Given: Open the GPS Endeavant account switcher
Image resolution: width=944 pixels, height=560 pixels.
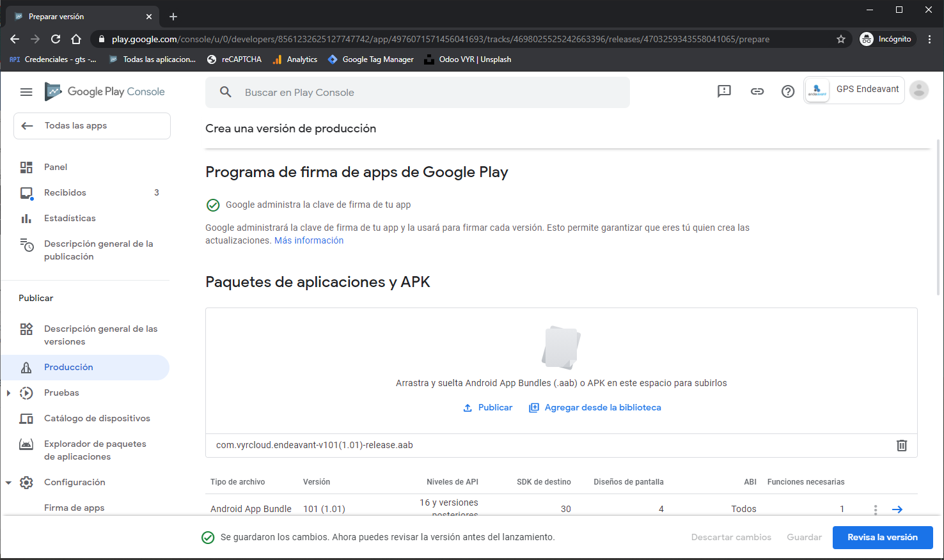Looking at the screenshot, I should 854,90.
